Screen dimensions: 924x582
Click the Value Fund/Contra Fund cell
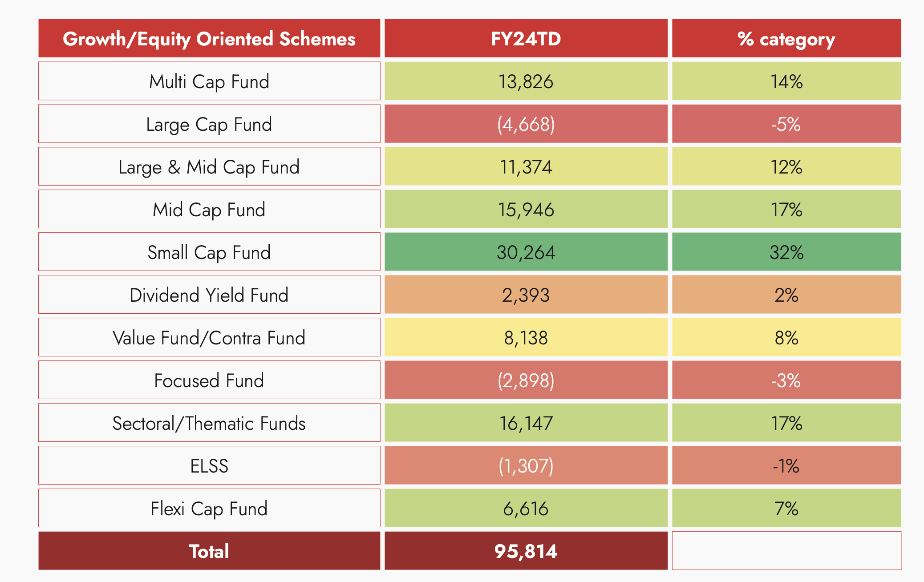pos(209,338)
